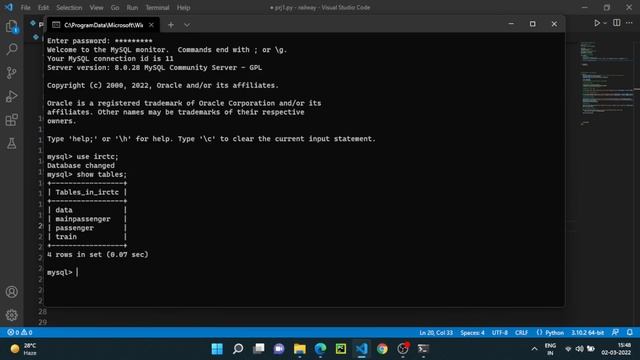
Task: Click the 'show tables;' command text
Action: tap(102, 174)
